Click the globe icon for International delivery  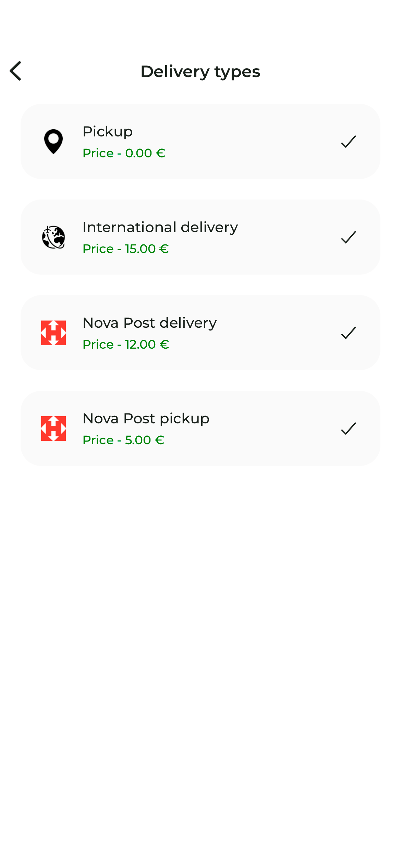53,237
